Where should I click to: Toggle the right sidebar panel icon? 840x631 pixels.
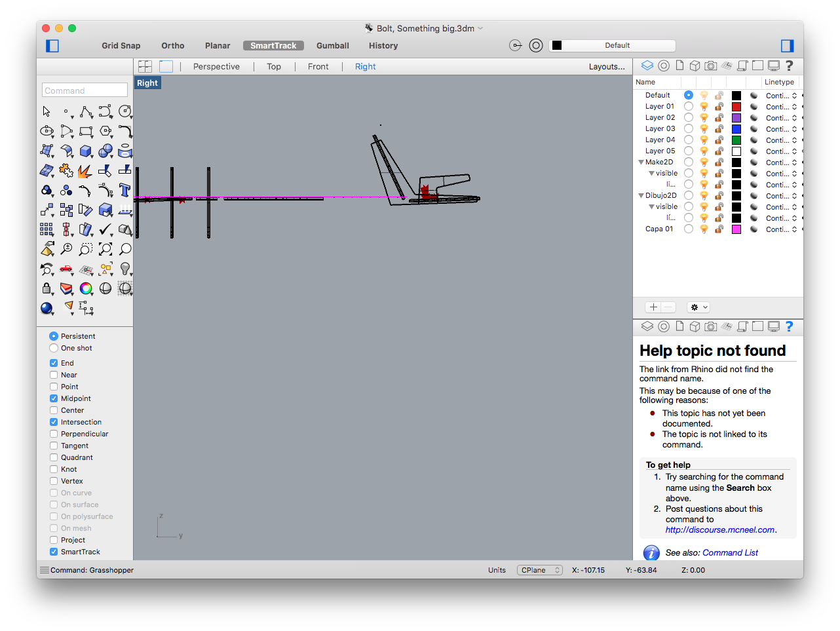788,46
